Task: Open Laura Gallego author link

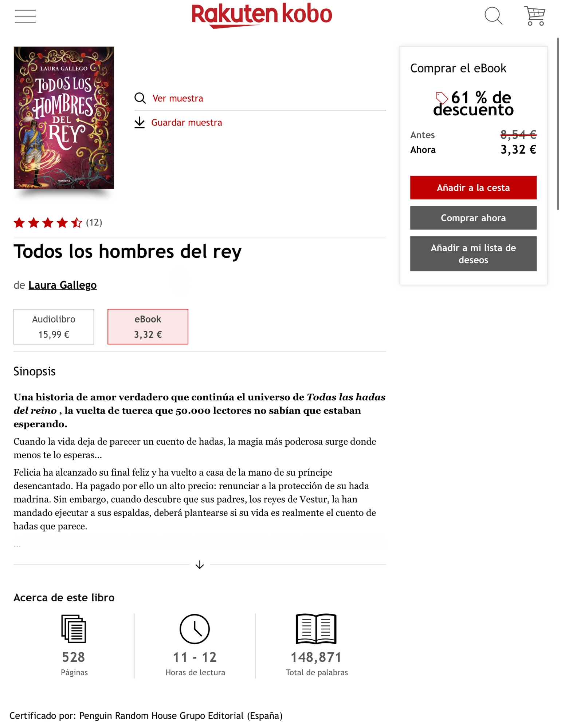Action: [63, 285]
